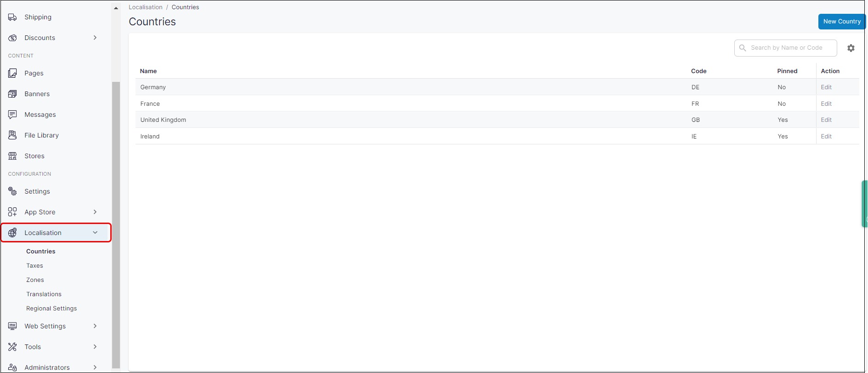The image size is (868, 373).
Task: Select the Translations submenu item
Action: click(x=44, y=294)
